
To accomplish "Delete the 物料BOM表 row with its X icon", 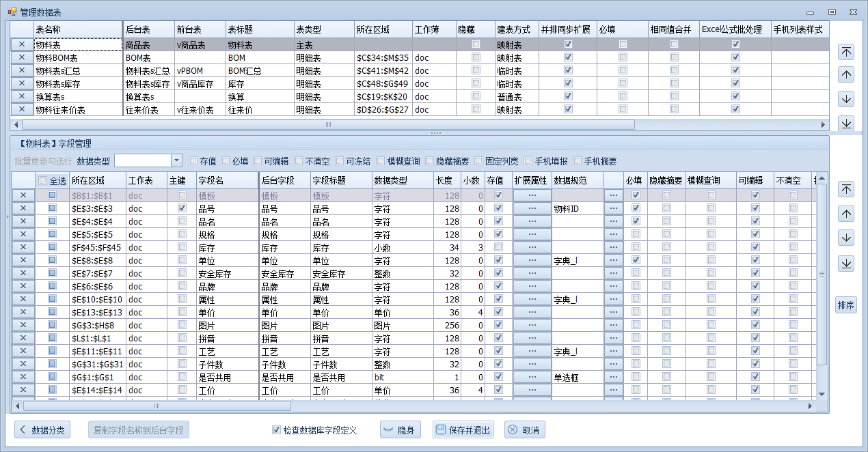I will click(x=22, y=57).
